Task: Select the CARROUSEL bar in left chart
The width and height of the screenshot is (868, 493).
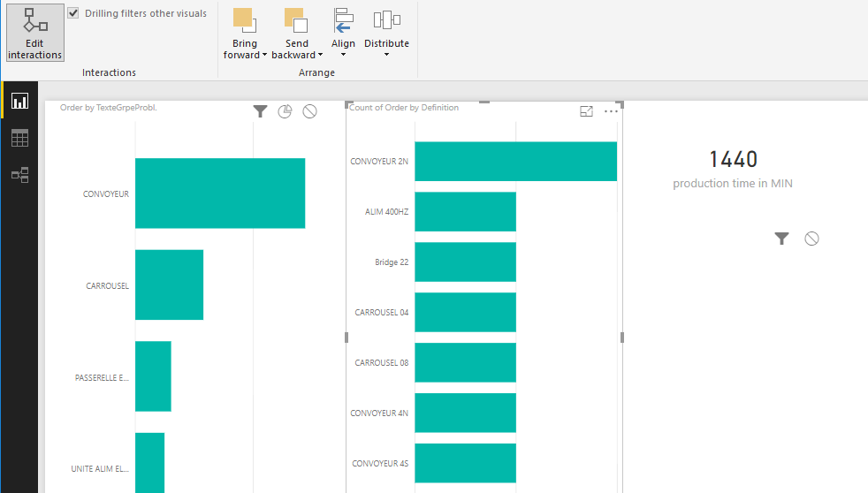Action: (170, 285)
